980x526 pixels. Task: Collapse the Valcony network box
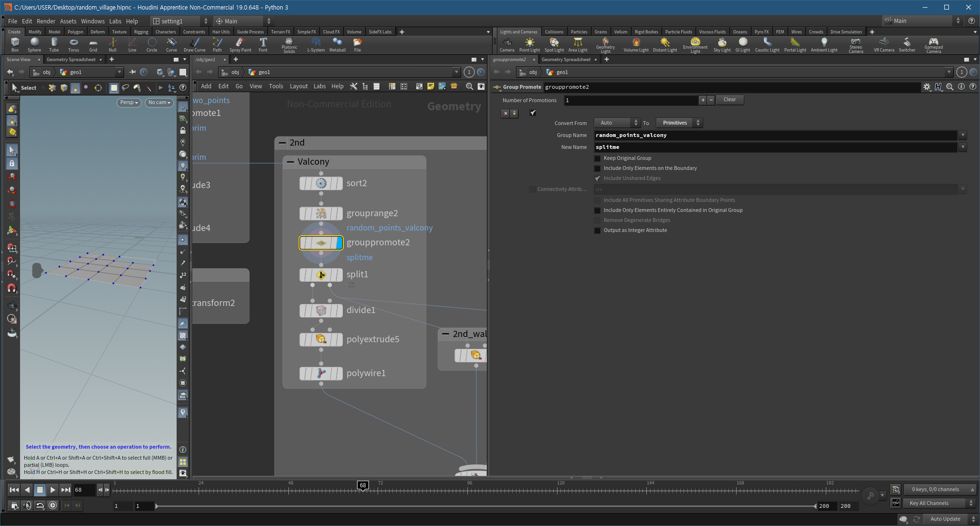coord(290,162)
